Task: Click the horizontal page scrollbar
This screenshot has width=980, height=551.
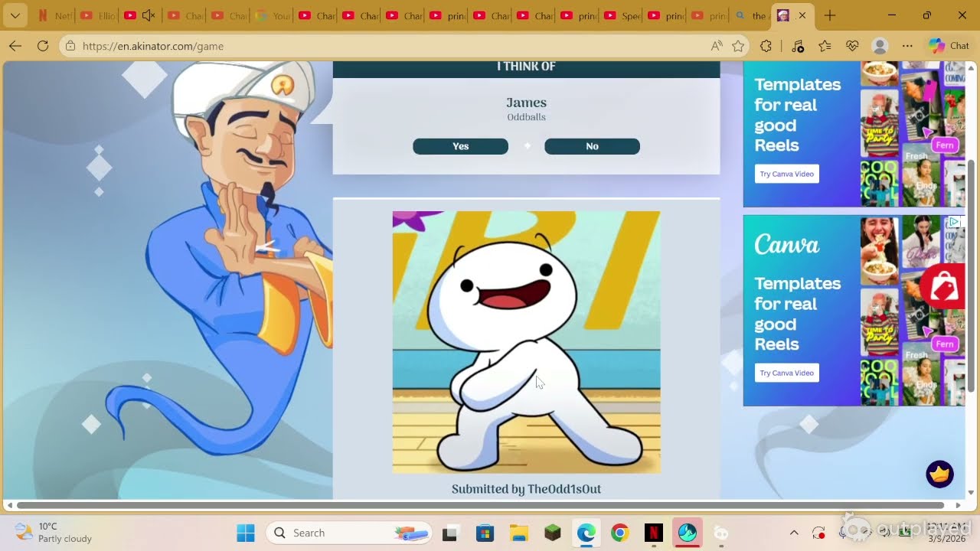Action: tap(480, 505)
